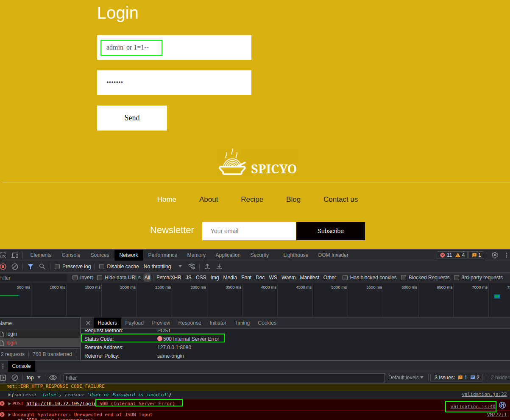Check the Blocked Requests checkbox
This screenshot has width=510, height=420.
[x=404, y=278]
